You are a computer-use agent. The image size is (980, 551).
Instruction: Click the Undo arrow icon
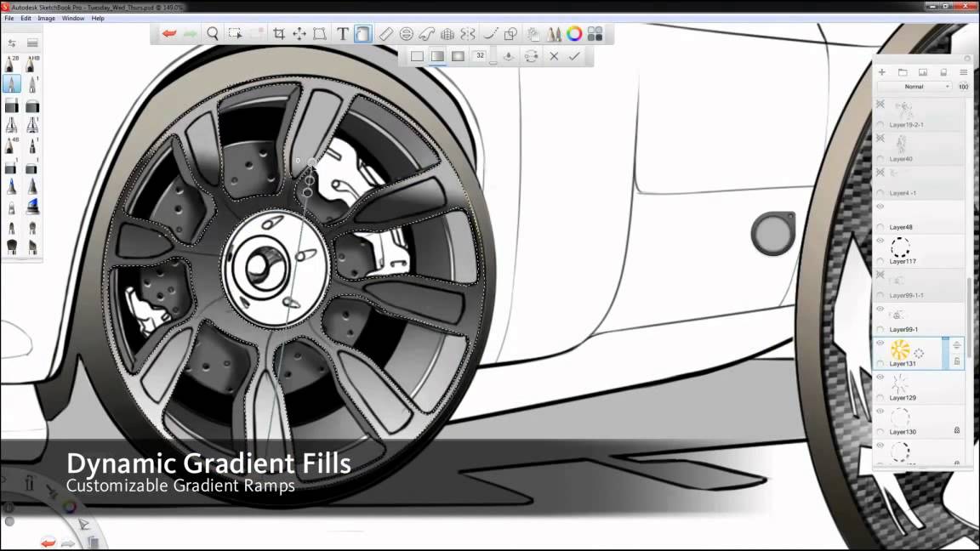168,33
